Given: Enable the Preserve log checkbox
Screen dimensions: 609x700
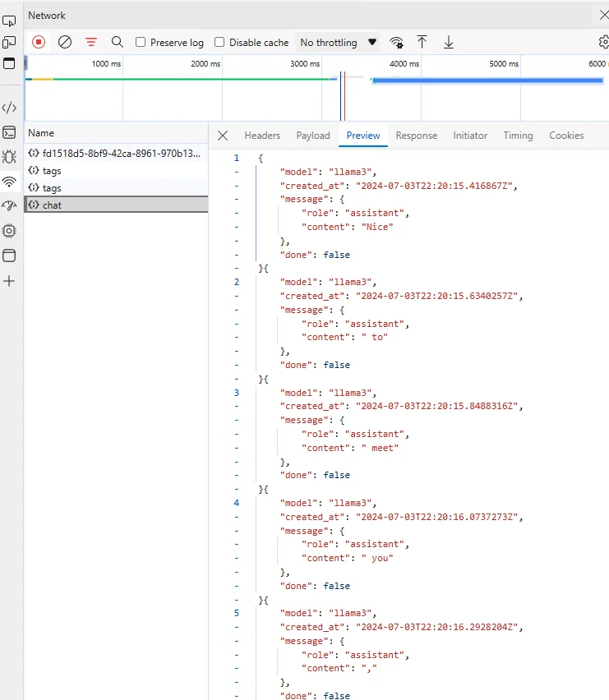Looking at the screenshot, I should [141, 42].
